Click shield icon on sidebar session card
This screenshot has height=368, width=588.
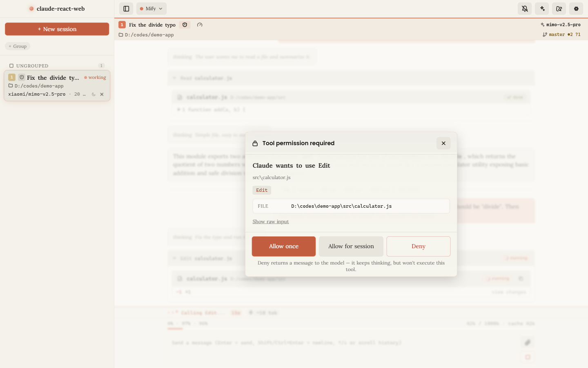click(x=22, y=77)
